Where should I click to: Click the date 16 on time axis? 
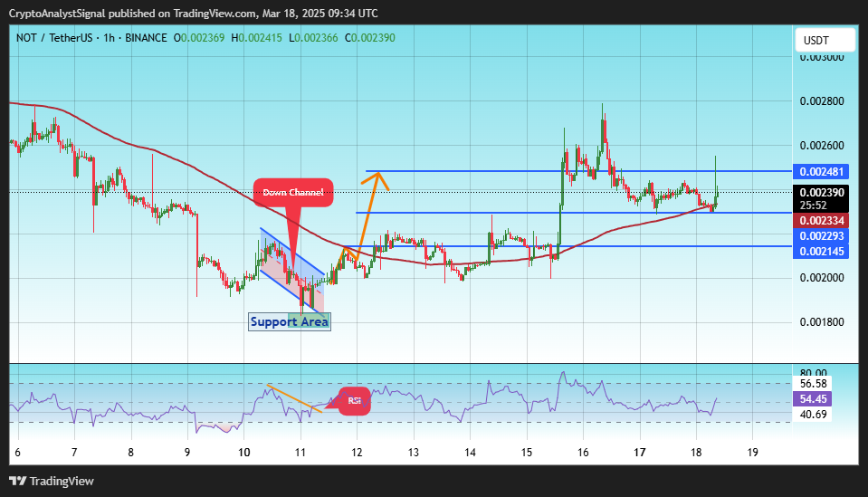click(583, 453)
